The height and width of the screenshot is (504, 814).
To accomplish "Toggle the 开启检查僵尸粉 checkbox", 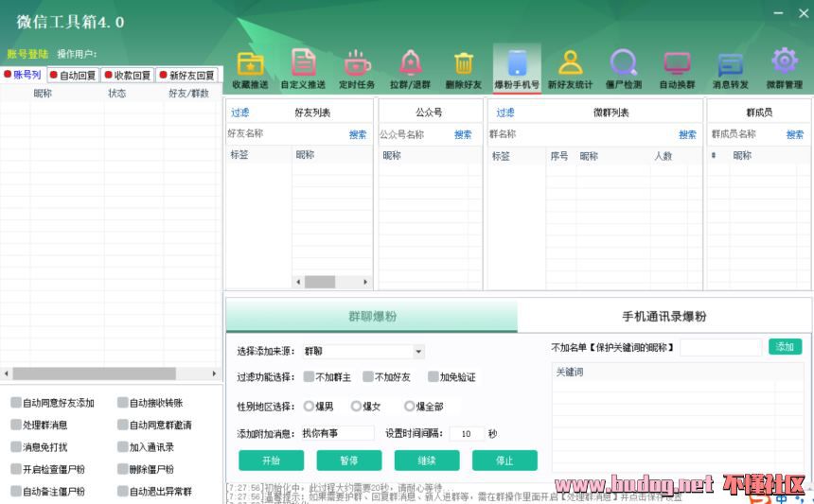I will coord(16,469).
